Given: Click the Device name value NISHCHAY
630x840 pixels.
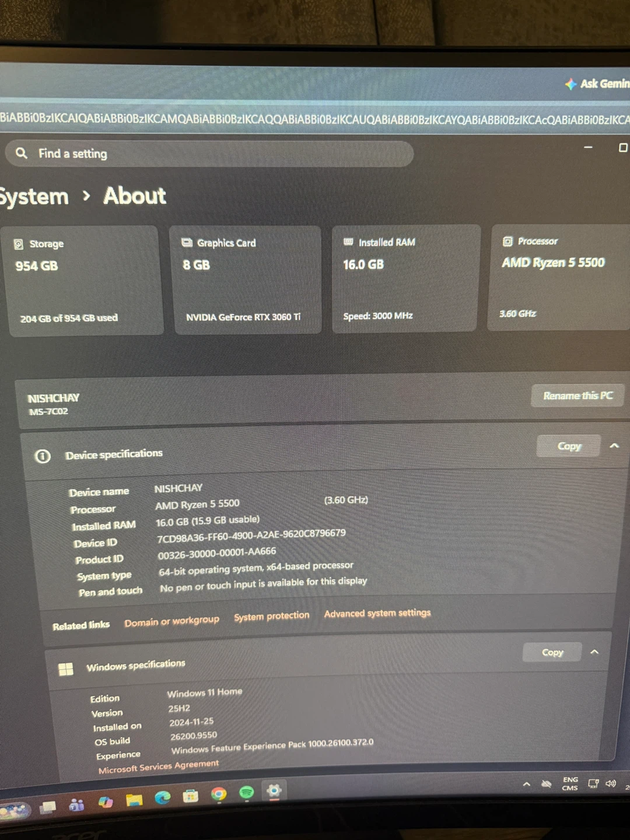Looking at the screenshot, I should tap(178, 488).
